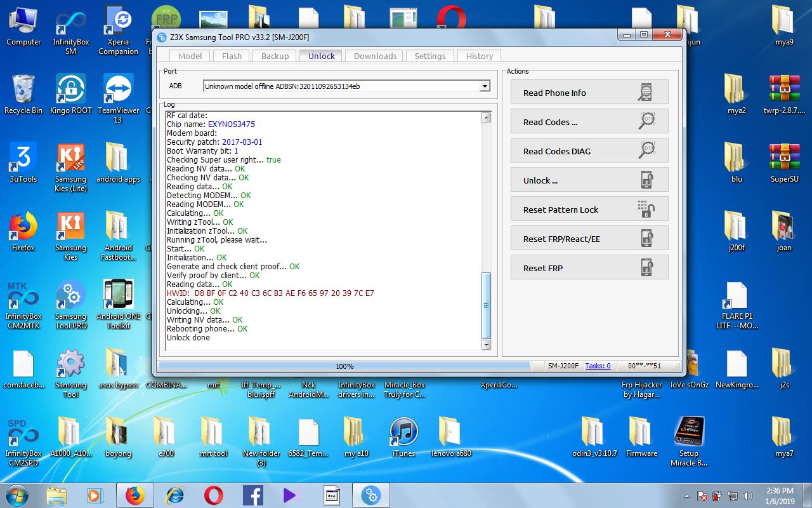Open InfinityBox SM shortcut on desktop

point(71,30)
